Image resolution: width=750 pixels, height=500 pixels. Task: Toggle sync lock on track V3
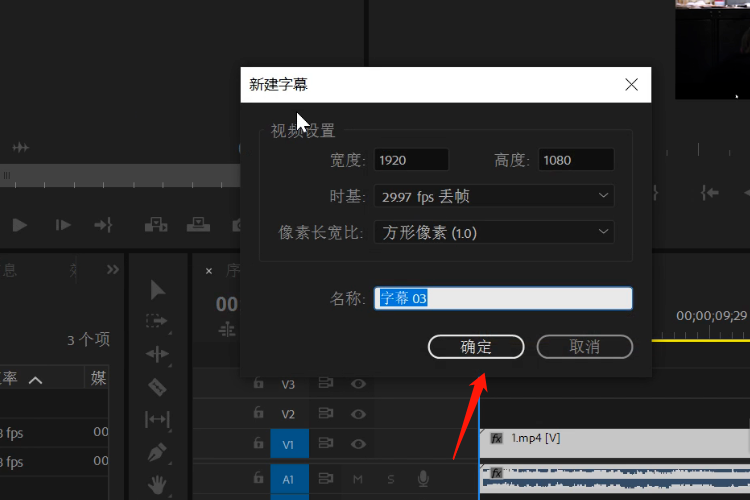point(326,383)
